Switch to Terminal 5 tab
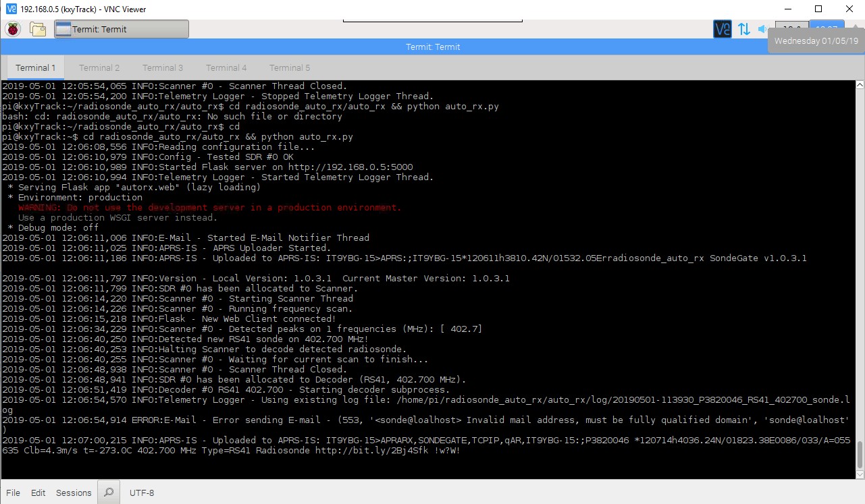 290,67
